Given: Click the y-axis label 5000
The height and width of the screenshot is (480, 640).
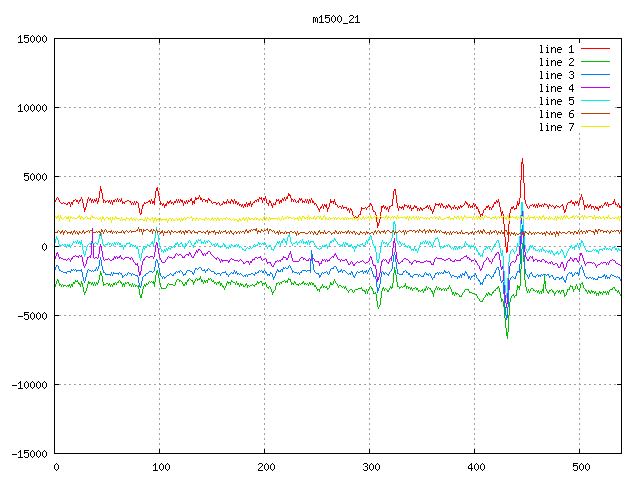Looking at the screenshot, I should tap(36, 177).
